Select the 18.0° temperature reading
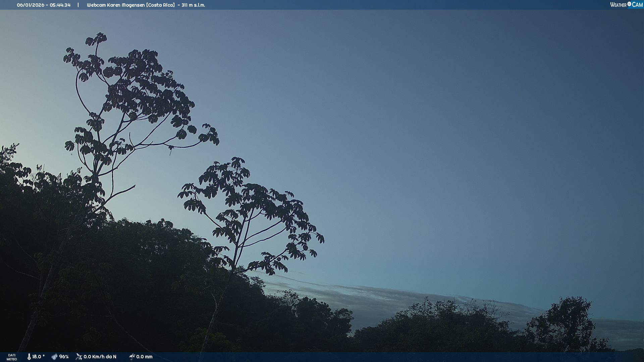 [x=38, y=357]
